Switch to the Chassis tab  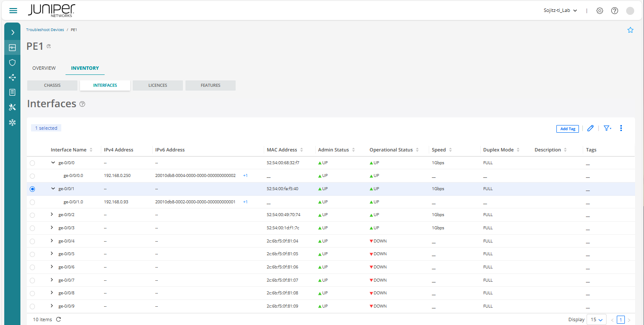point(52,86)
